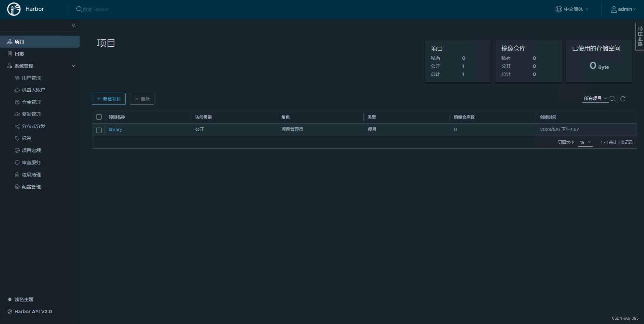Viewport: 644px width, 324px height.
Task: Open the 所有项目 filter dropdown
Action: [595, 99]
